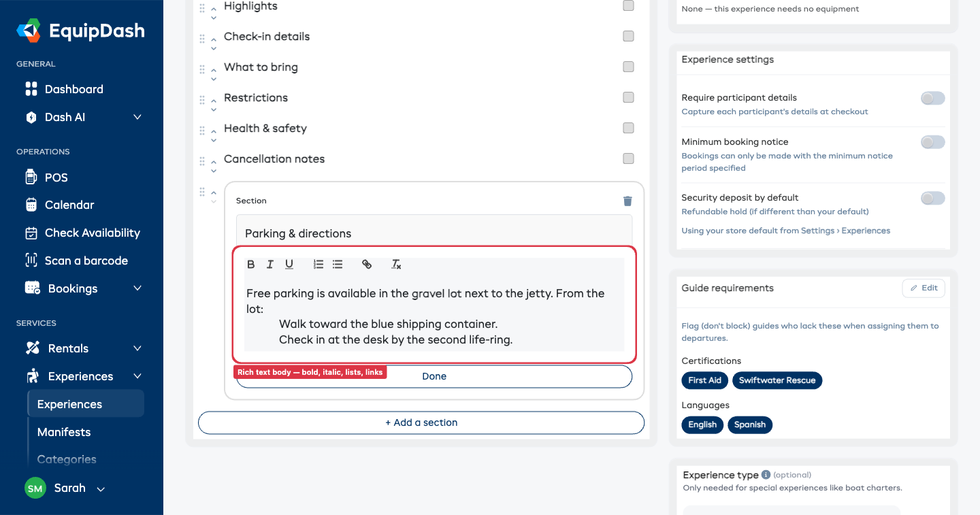Image resolution: width=980 pixels, height=515 pixels.
Task: Expand the Dash AI submenu chevron
Action: pos(137,117)
